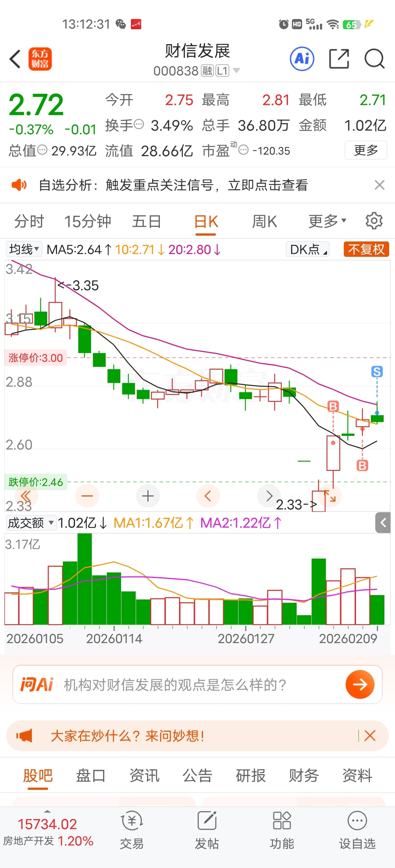Tap the 融 margin tag
Viewport: 395px width, 868px height.
207,71
